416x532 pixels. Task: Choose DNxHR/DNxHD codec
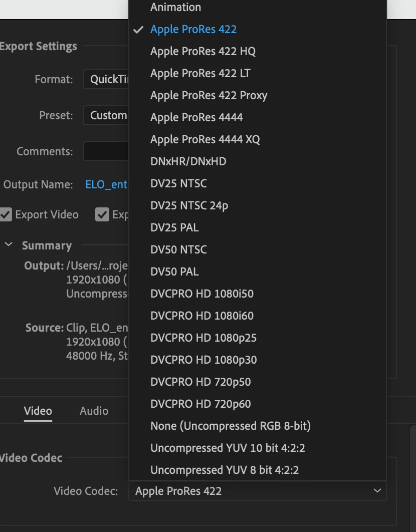[258, 161]
